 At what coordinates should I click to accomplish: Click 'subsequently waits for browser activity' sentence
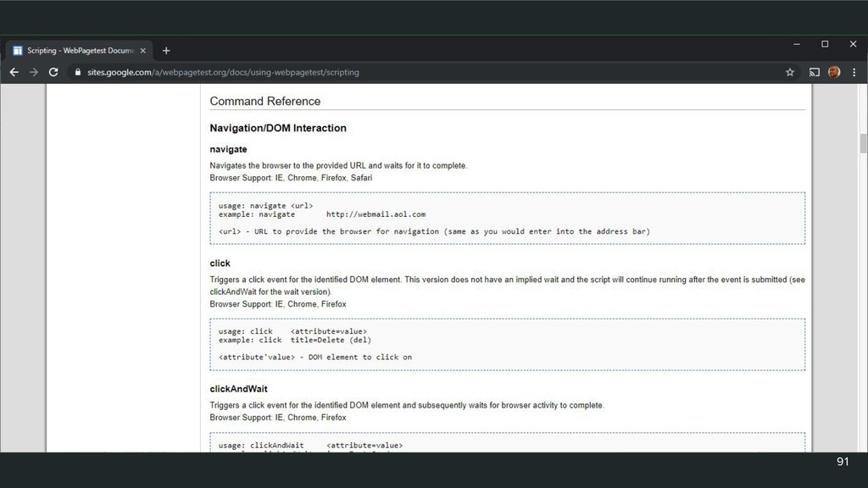point(407,406)
